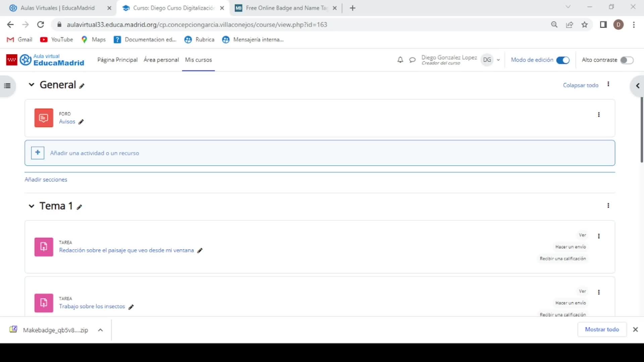Click the Avisos forum icon
This screenshot has width=644, height=362.
click(44, 118)
